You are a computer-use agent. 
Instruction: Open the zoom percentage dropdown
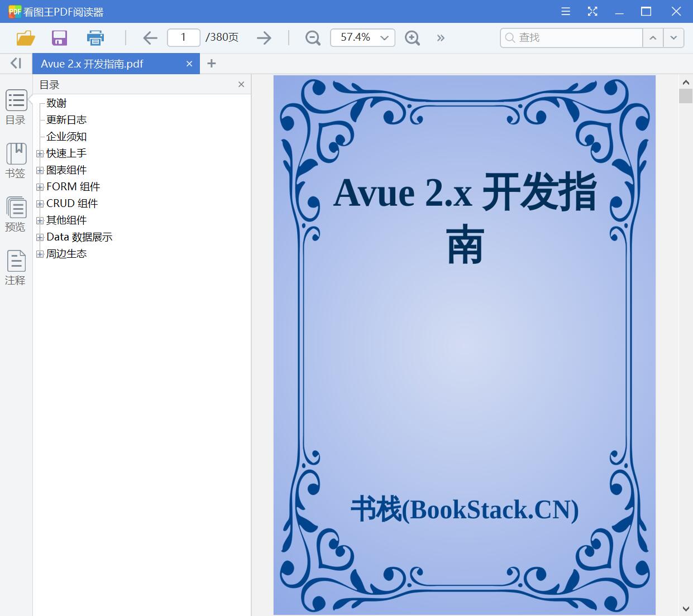pyautogui.click(x=384, y=38)
